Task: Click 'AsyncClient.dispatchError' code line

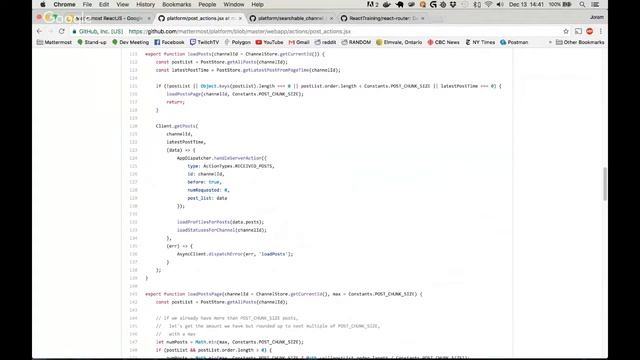Action: click(235, 254)
